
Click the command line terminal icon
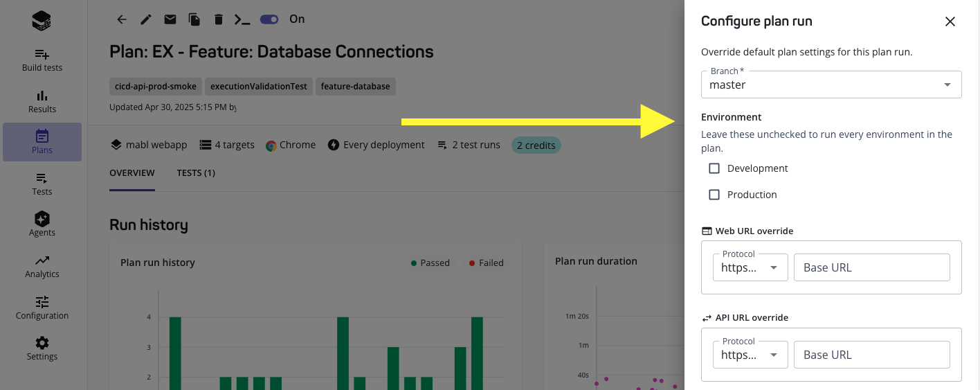click(x=242, y=19)
